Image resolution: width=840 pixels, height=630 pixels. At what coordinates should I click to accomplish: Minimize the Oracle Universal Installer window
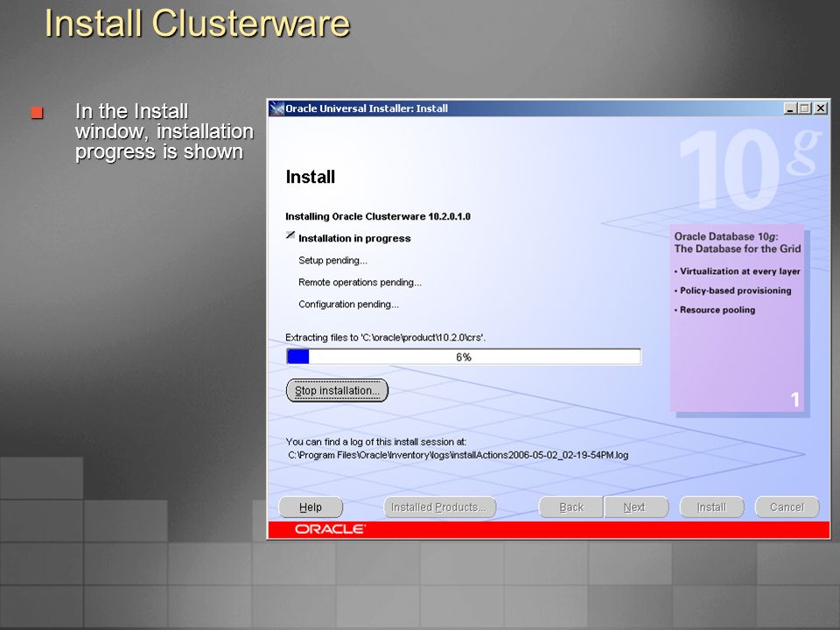pyautogui.click(x=789, y=108)
